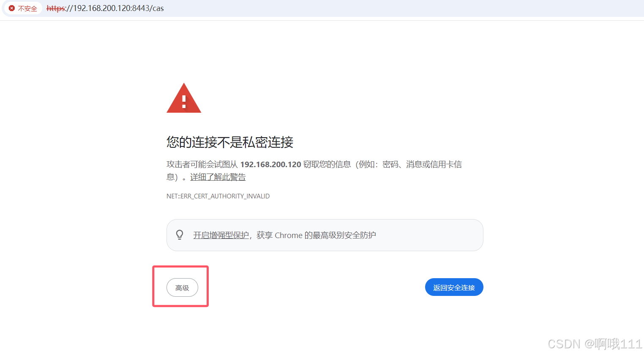Viewport: 644px width, 355px height.
Task: Open the 高级 advanced options button
Action: (182, 287)
